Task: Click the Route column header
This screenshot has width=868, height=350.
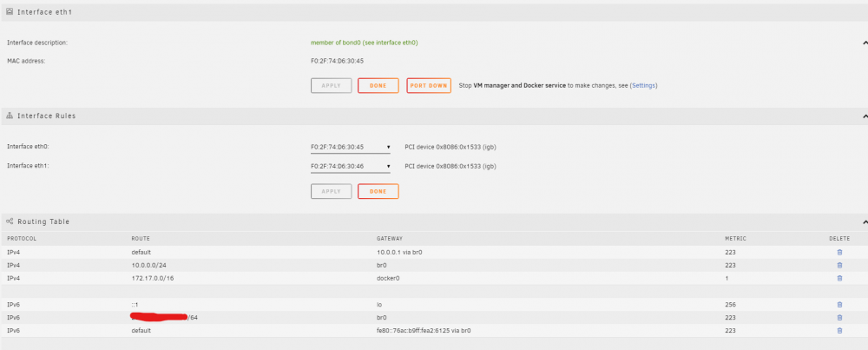Action: point(141,239)
